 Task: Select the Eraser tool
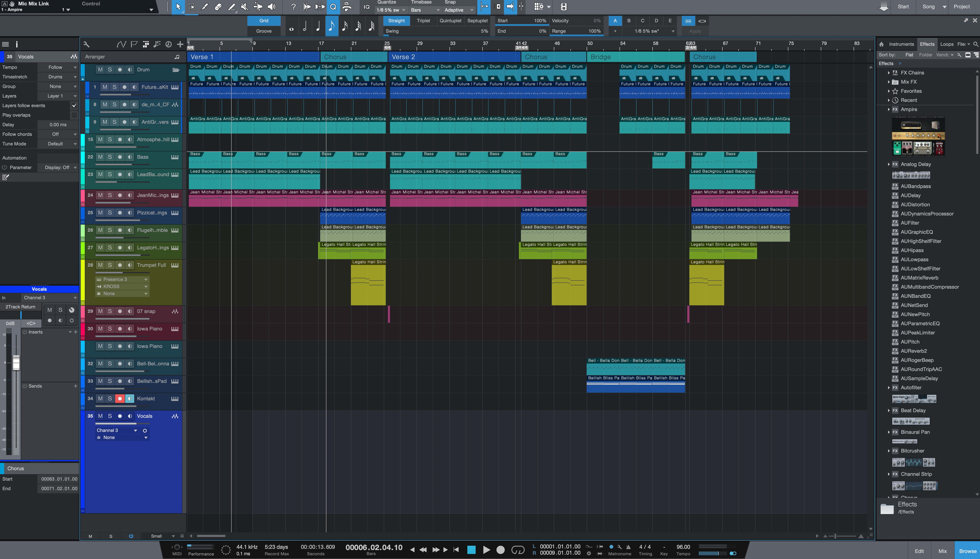tap(218, 6)
